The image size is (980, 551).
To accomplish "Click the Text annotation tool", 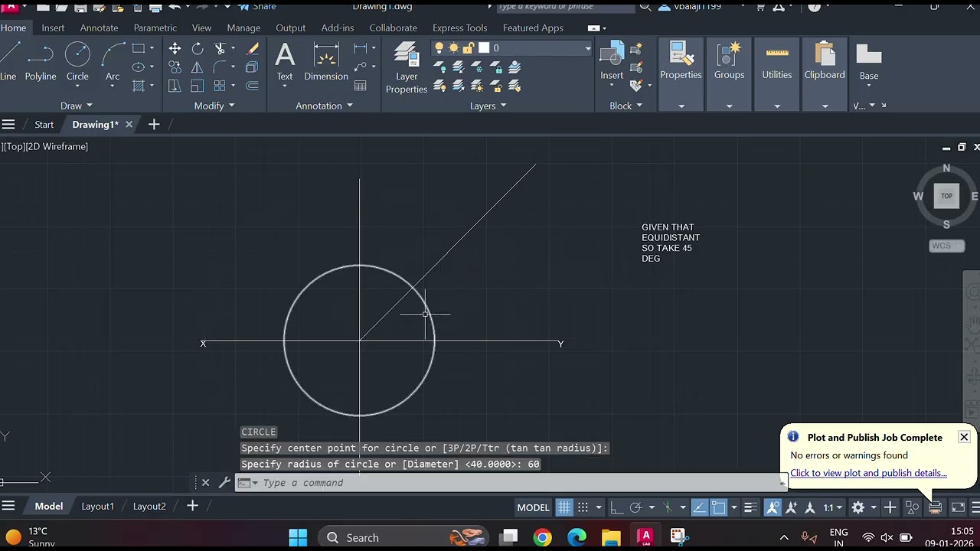I will pyautogui.click(x=285, y=61).
